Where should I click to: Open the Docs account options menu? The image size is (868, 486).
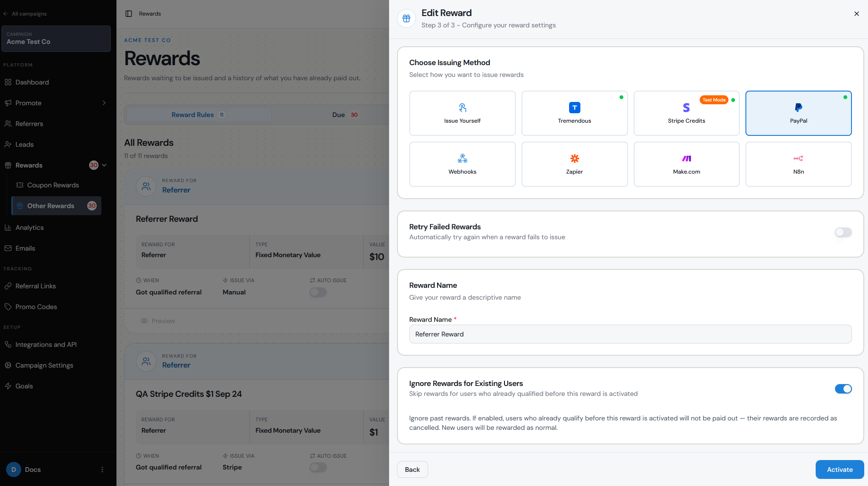point(102,469)
